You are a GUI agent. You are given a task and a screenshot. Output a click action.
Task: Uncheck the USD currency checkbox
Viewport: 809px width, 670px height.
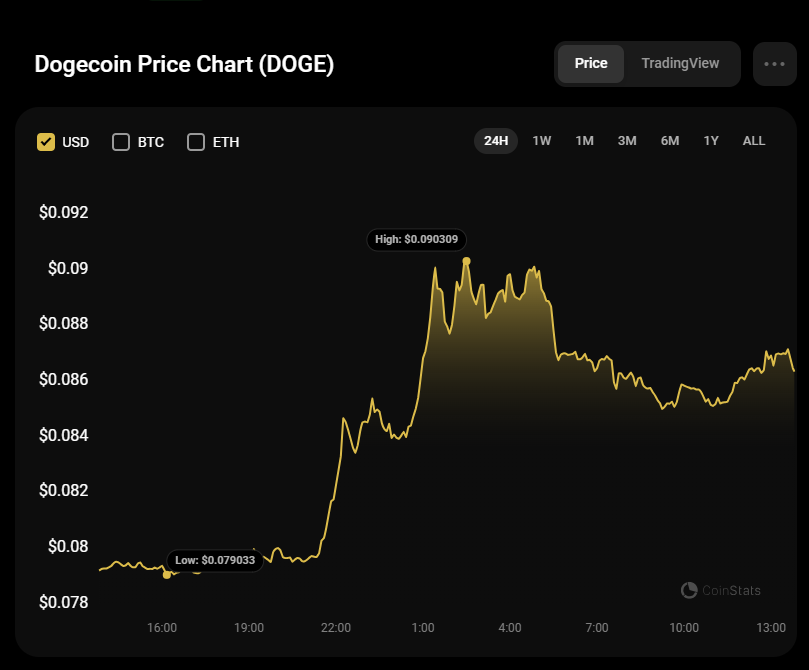[46, 141]
